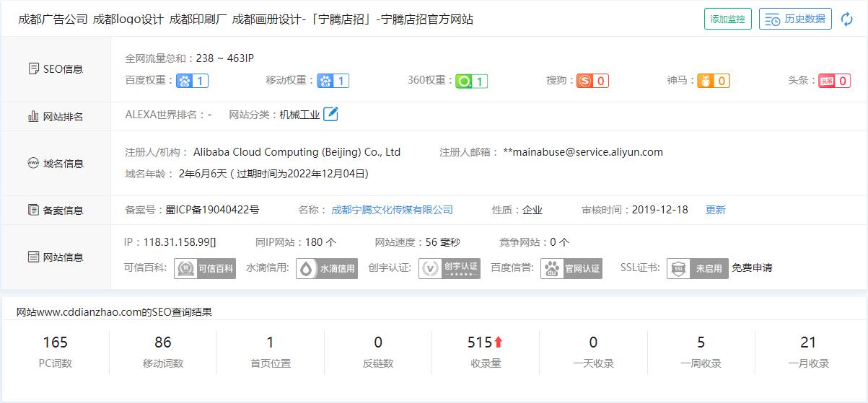Click the 官网认证 Baidu reputation badge
This screenshot has height=403, width=868.
571,268
